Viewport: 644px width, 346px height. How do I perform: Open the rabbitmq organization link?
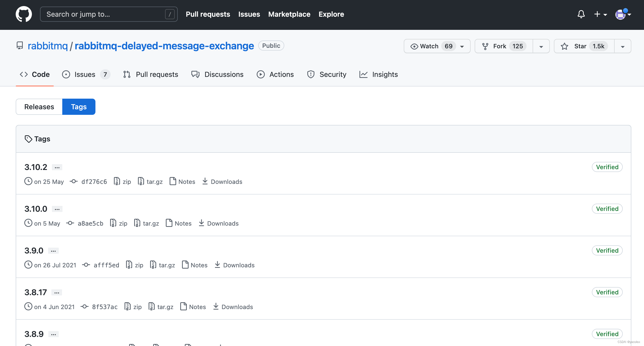[x=48, y=46]
